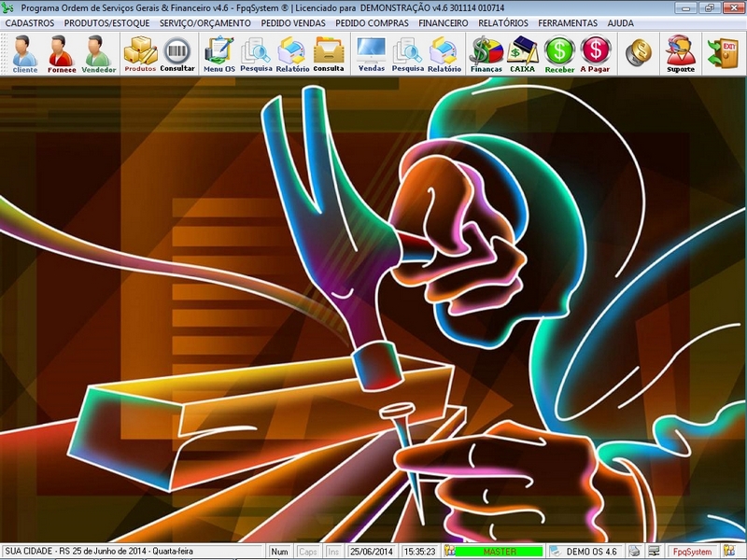Click the Num indicator in status bar
The height and width of the screenshot is (560, 747).
click(279, 552)
